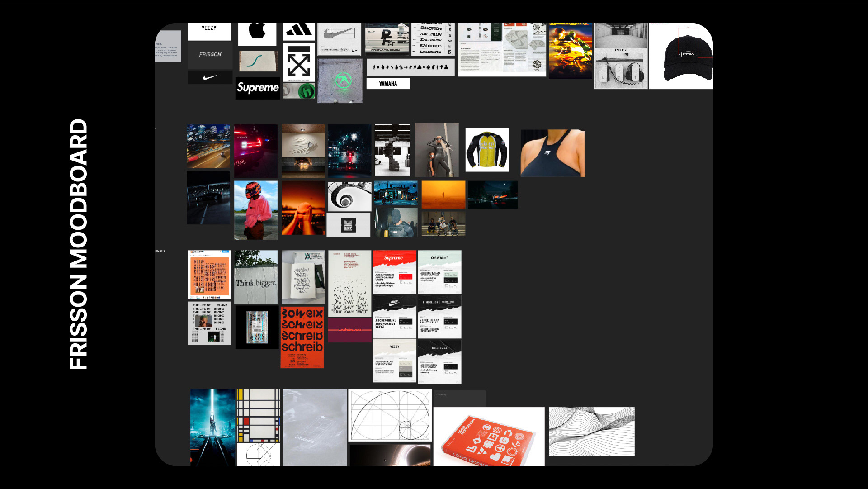The height and width of the screenshot is (489, 868).
Task: Open the wireframe wave mesh image
Action: (592, 431)
